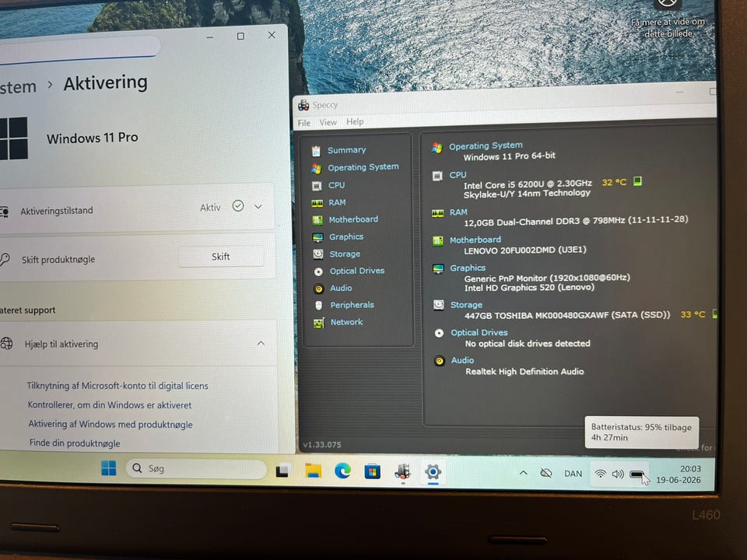747x560 pixels.
Task: Click Operating System heading link in summary
Action: coord(486,145)
